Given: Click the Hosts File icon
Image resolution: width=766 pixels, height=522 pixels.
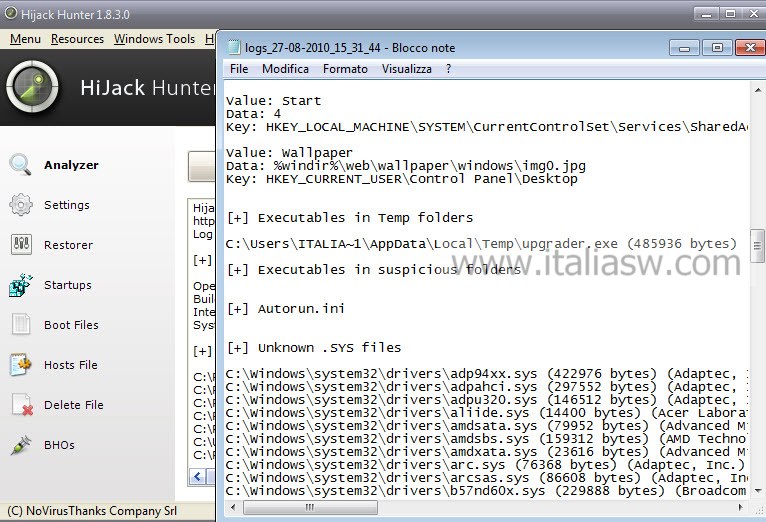Looking at the screenshot, I should click(21, 365).
